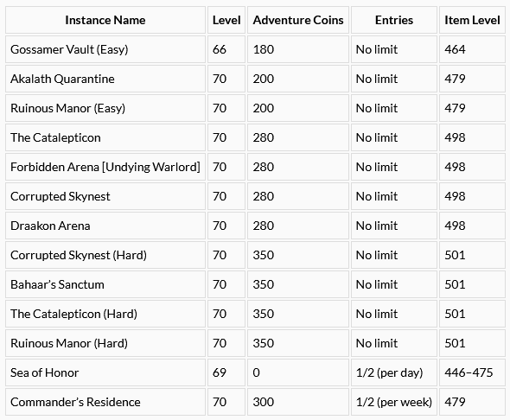The height and width of the screenshot is (420, 510).
Task: Click the Level column header
Action: [226, 20]
